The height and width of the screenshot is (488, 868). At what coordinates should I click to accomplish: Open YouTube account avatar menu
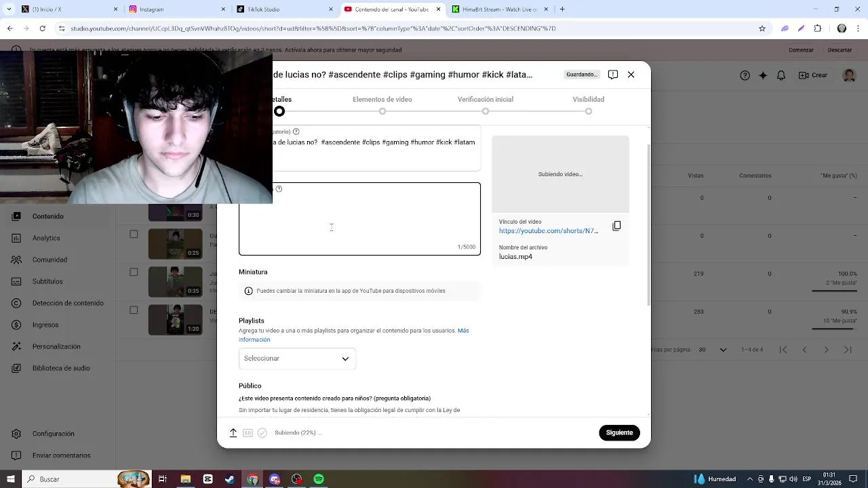coord(849,75)
